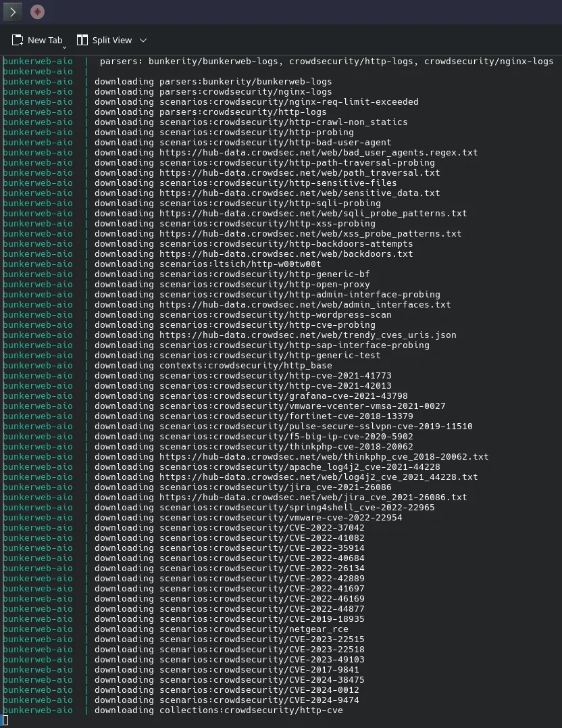Screen dimensions: 562x728
Task: Follow the admin_interfaces.txt link
Action: coord(305,305)
